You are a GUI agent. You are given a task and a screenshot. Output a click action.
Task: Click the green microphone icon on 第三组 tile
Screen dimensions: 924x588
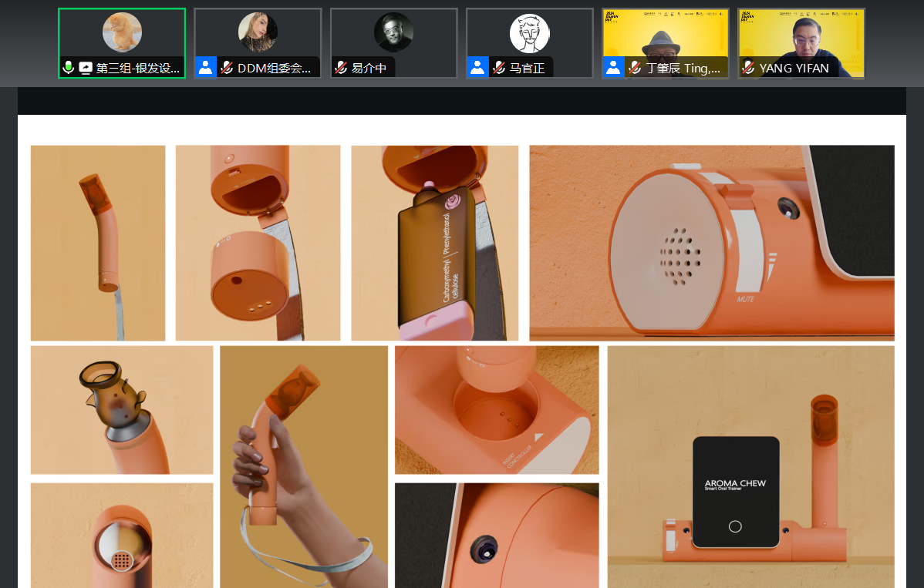pos(69,68)
